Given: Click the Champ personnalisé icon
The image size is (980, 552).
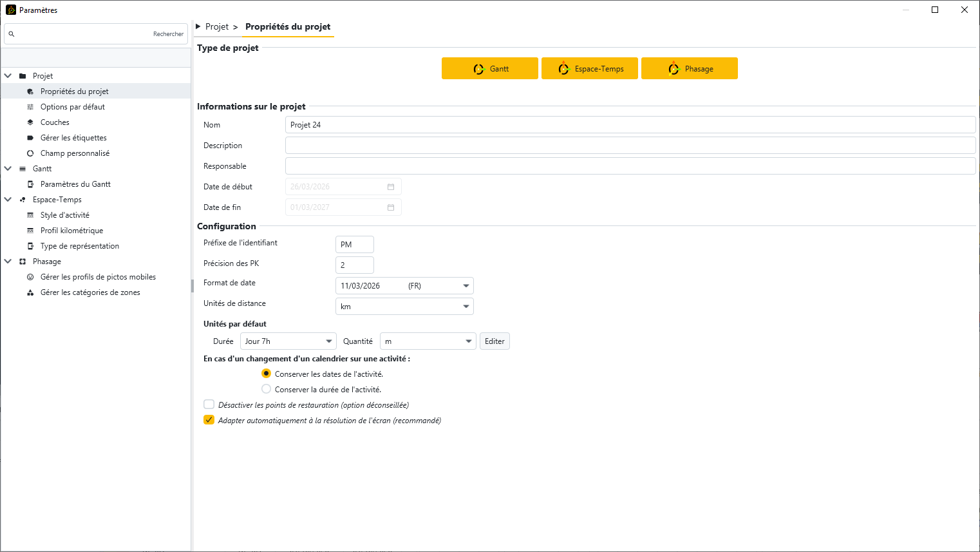Looking at the screenshot, I should (x=30, y=153).
